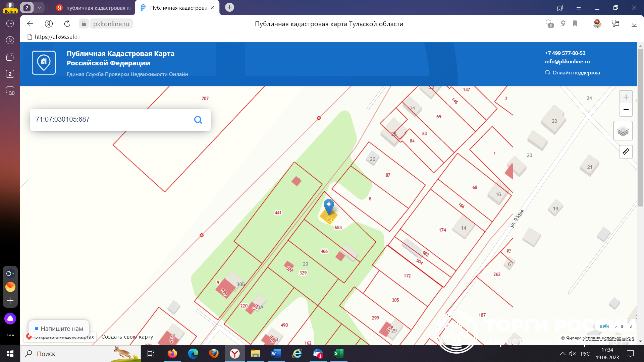Click the bookmark icon in address bar

[575, 23]
